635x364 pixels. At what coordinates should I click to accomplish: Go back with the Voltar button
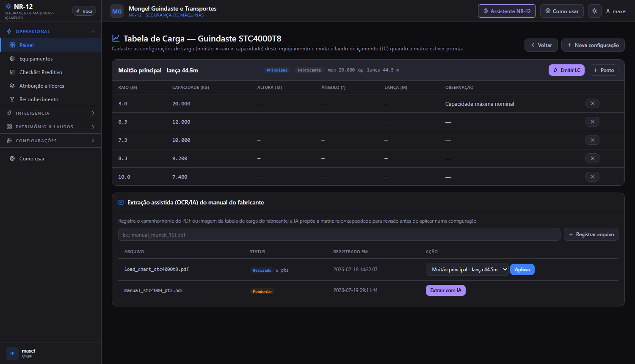(541, 45)
